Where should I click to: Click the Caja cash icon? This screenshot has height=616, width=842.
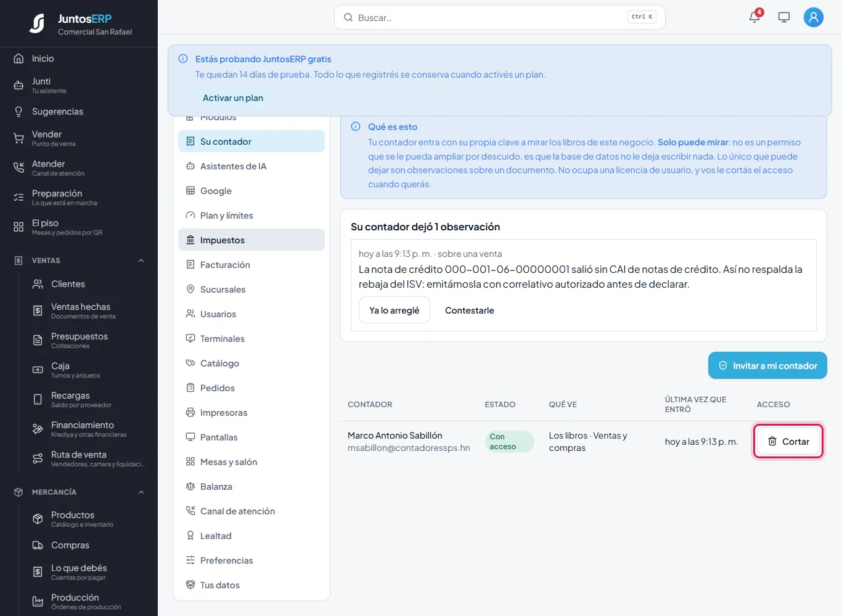tap(38, 370)
